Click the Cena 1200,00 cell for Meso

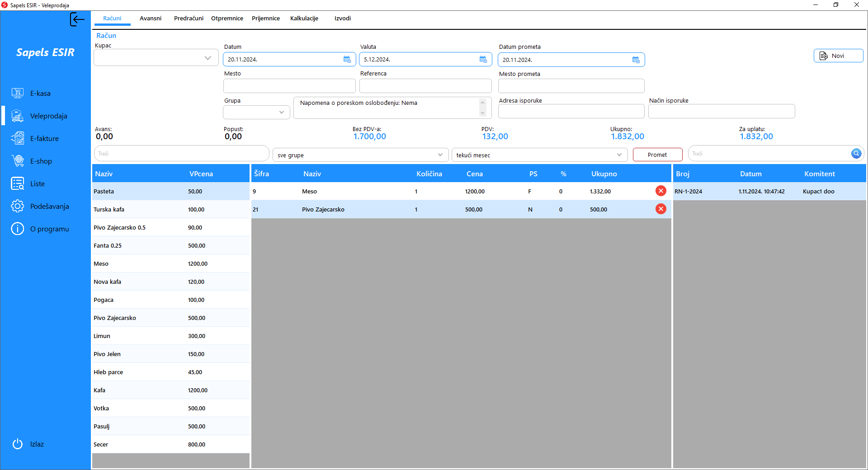click(475, 191)
